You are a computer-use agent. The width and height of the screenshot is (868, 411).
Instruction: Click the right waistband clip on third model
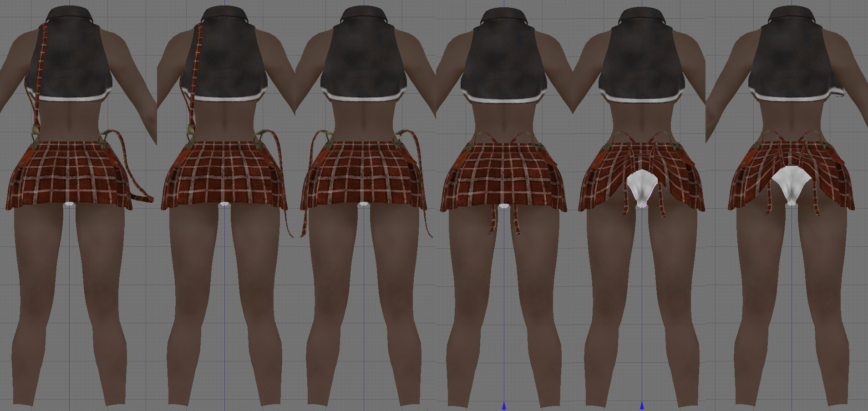pyautogui.click(x=403, y=135)
